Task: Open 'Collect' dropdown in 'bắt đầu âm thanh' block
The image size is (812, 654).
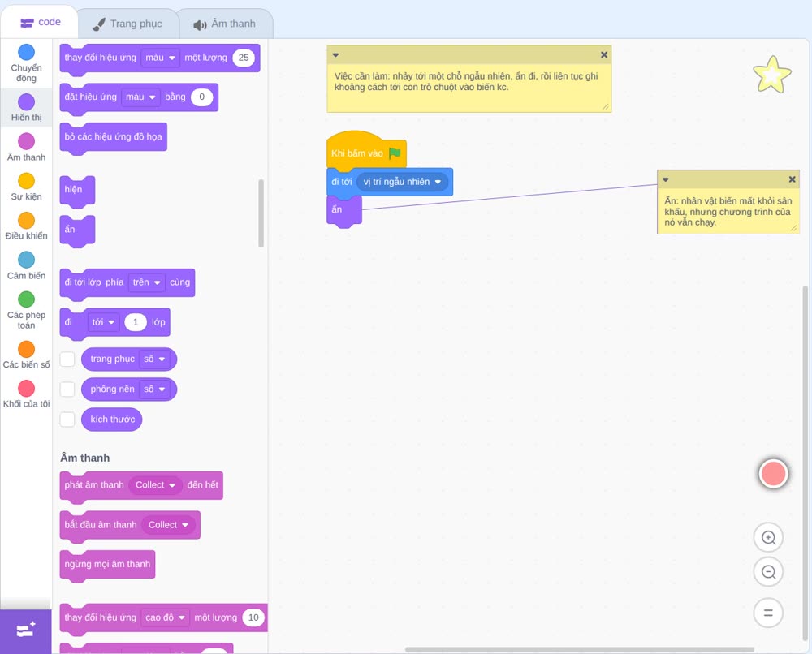Action: [168, 525]
